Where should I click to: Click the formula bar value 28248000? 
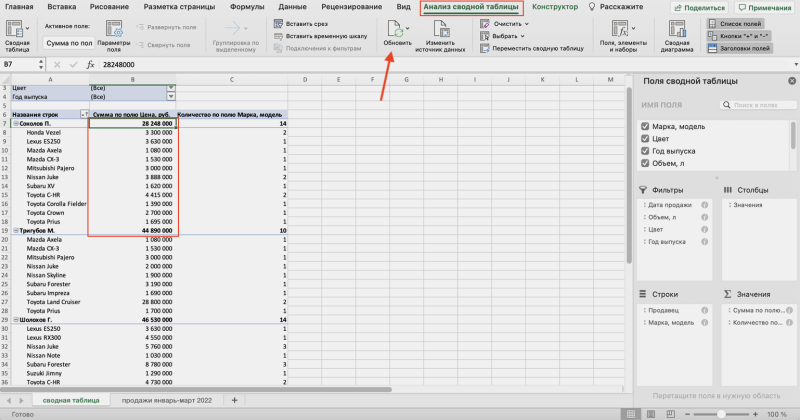pos(119,65)
